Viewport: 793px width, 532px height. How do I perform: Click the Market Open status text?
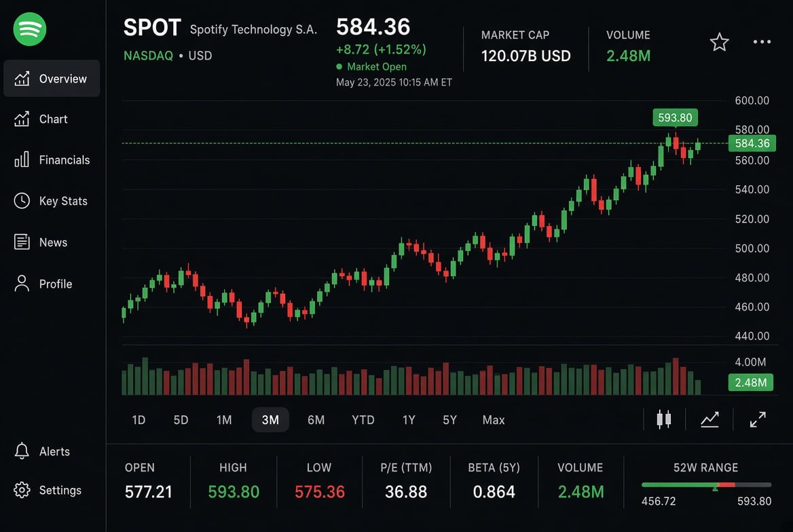click(377, 66)
